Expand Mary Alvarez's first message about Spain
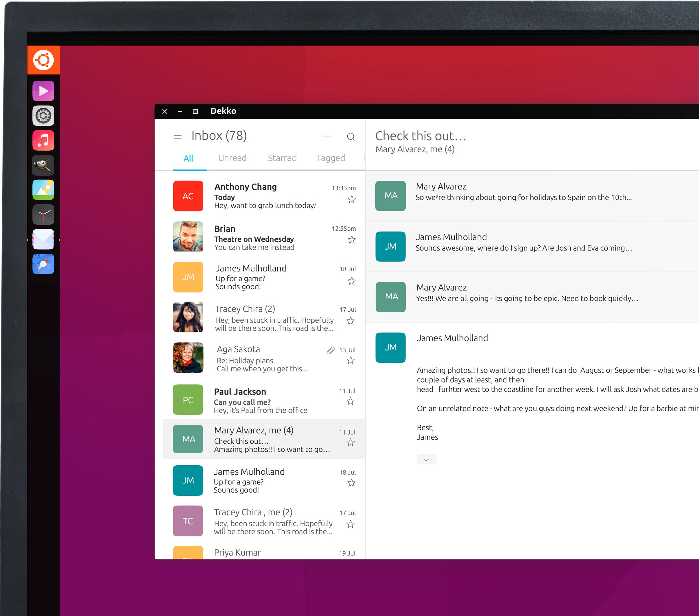 (532, 196)
